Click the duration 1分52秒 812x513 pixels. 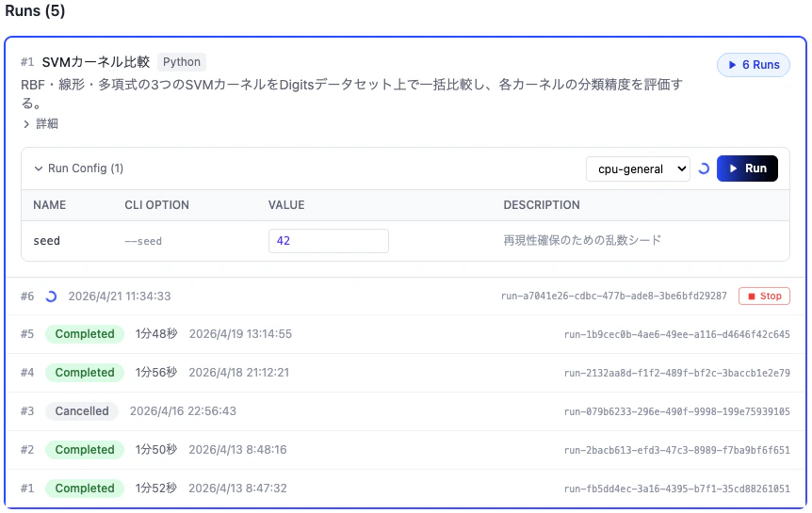pyautogui.click(x=156, y=489)
